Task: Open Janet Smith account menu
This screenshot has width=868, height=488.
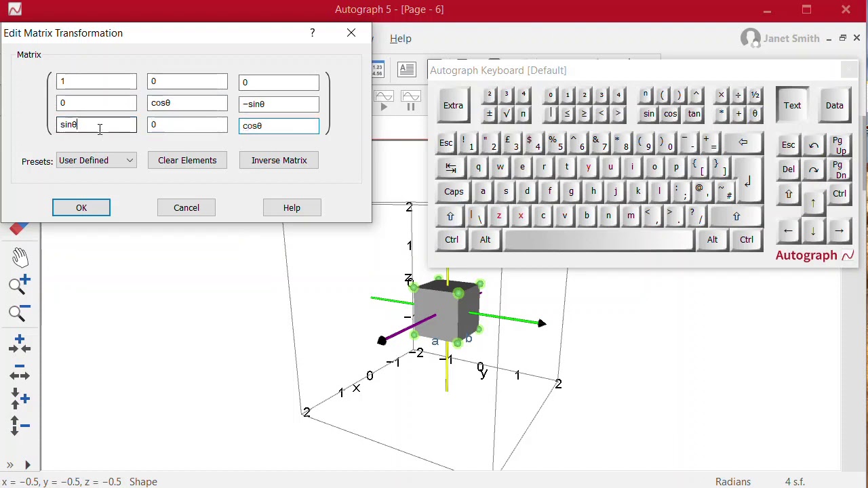Action: click(780, 39)
